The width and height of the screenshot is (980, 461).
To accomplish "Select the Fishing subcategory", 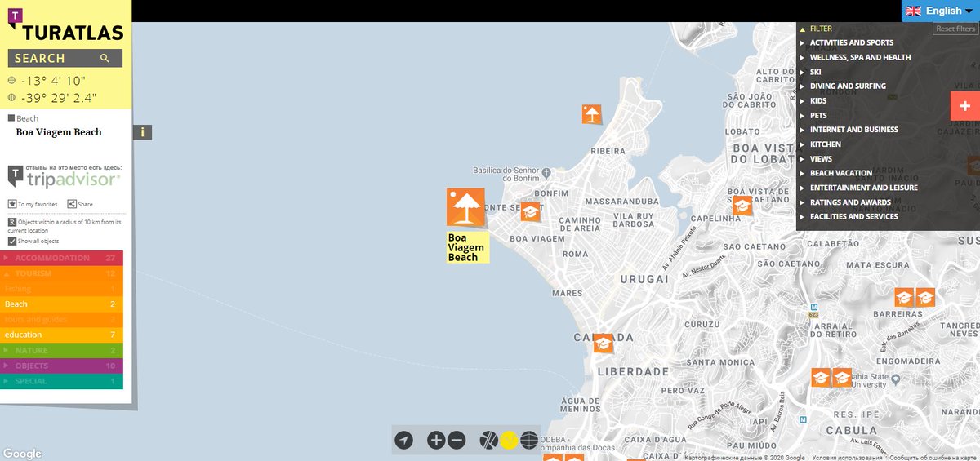I will (x=61, y=289).
